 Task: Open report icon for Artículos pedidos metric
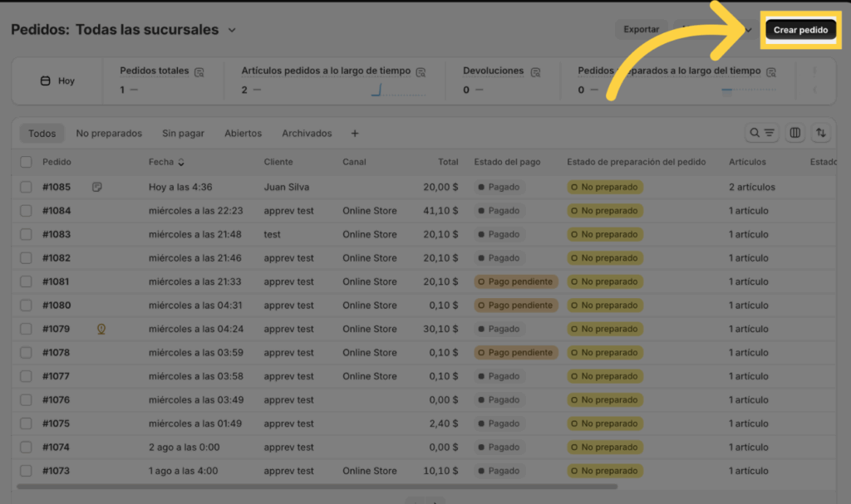[421, 72]
